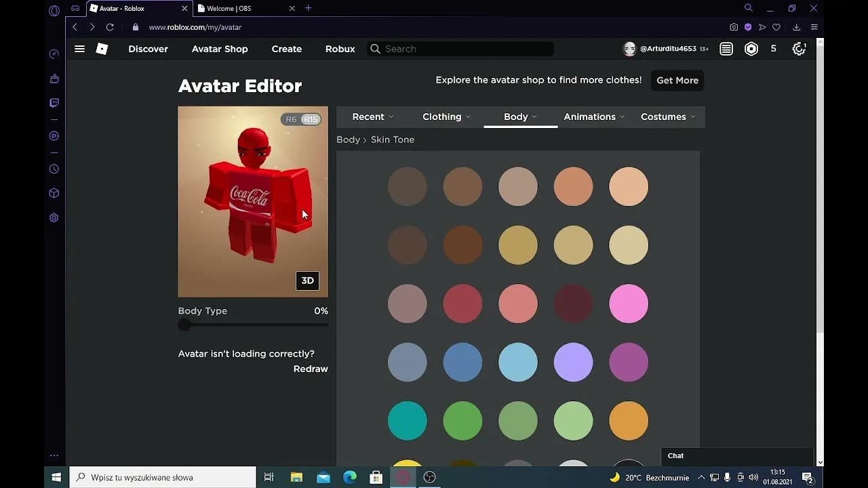Screen dimensions: 868x488
Task: Click the notifications list icon beside your username
Action: click(x=726, y=49)
